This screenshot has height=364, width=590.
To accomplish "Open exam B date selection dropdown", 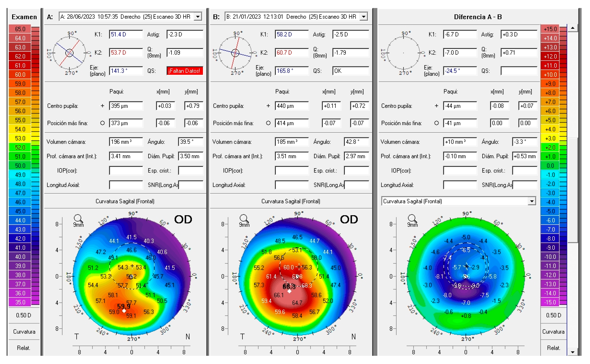I will tap(364, 17).
